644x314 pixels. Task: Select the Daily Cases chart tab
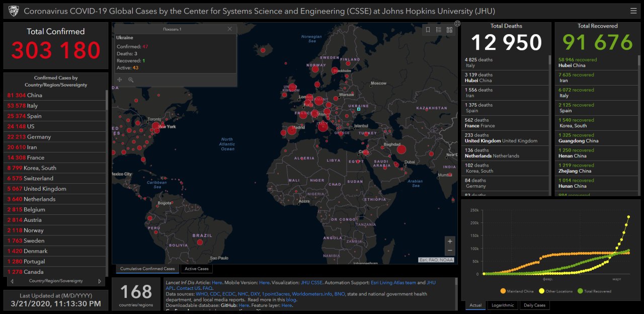pos(534,305)
